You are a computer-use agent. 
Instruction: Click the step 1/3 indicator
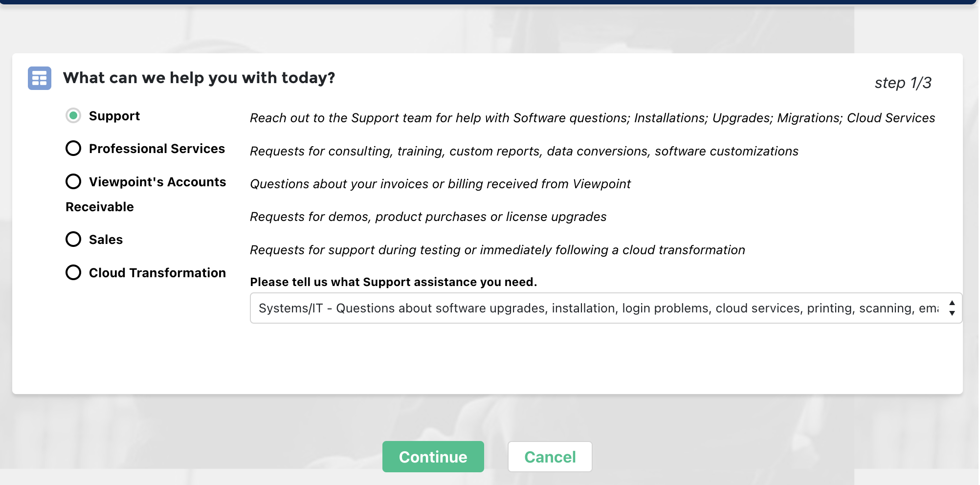point(903,83)
